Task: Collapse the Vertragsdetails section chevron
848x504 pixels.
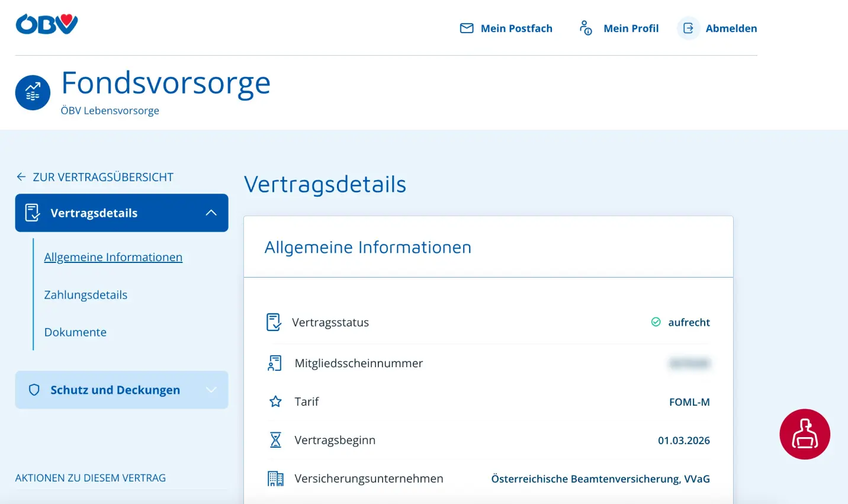Action: tap(211, 213)
